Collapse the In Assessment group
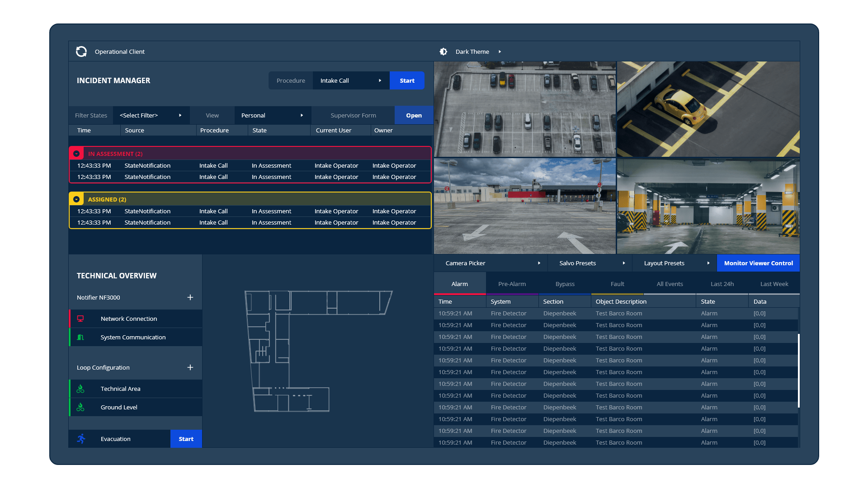Viewport: 868px width, 488px height. click(76, 154)
